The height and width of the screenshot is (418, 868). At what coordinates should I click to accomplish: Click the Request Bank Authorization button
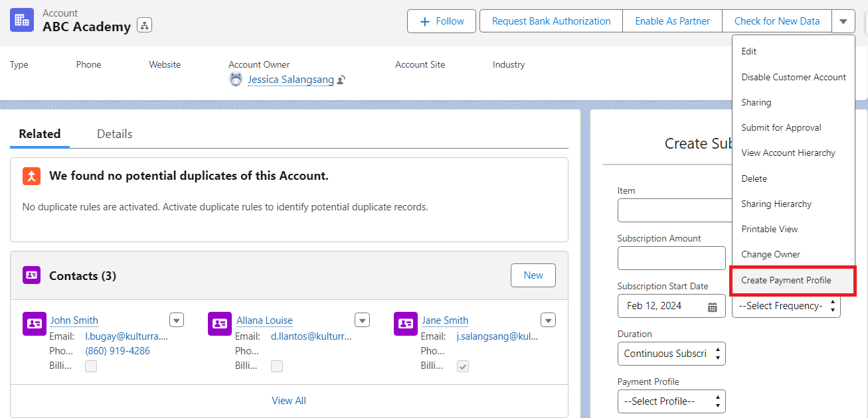551,21
